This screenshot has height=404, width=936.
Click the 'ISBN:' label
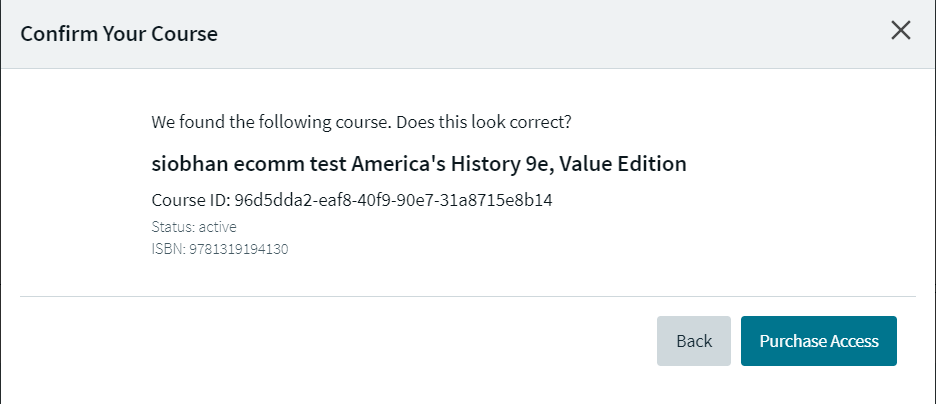click(168, 249)
